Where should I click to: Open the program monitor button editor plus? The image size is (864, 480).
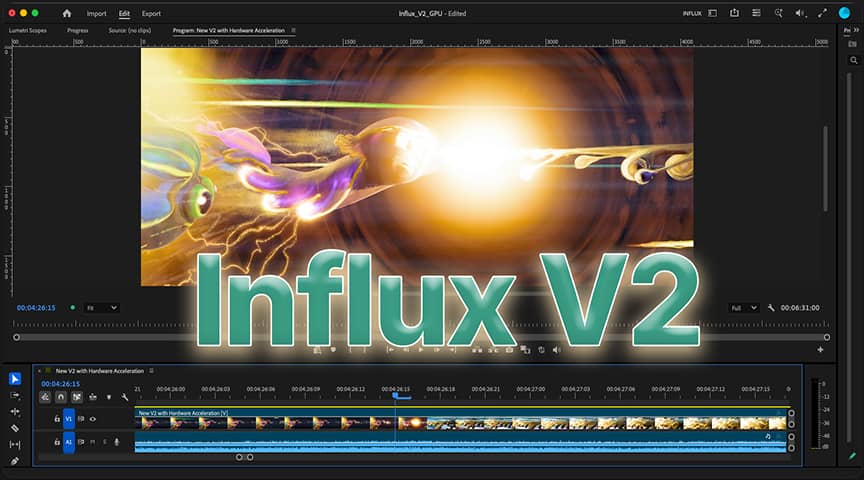click(x=820, y=349)
